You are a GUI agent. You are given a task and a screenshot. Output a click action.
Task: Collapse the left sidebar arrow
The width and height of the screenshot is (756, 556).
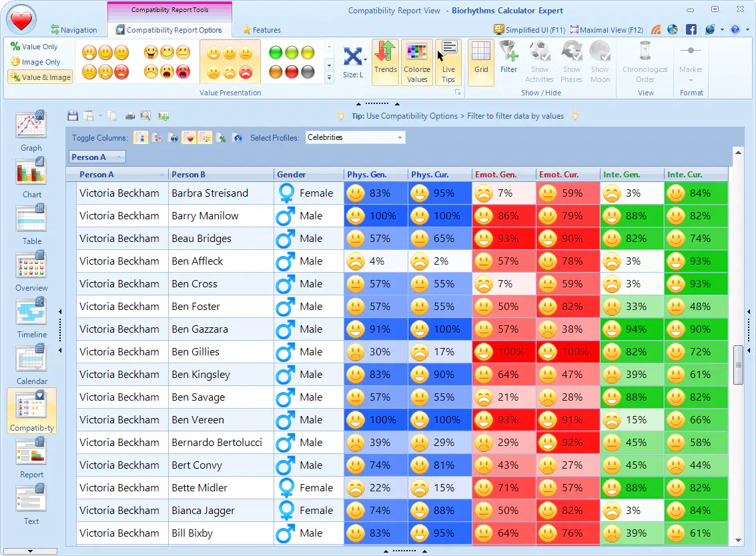pos(60,312)
